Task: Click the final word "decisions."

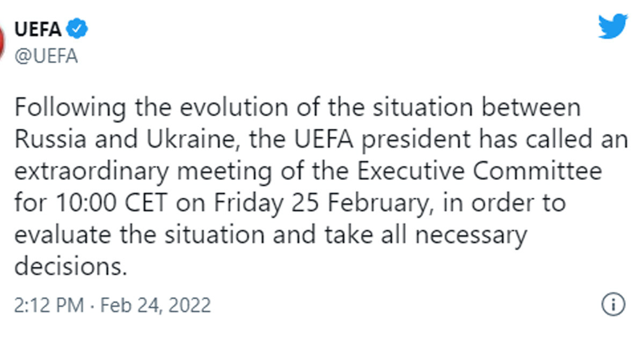Action: [x=71, y=267]
